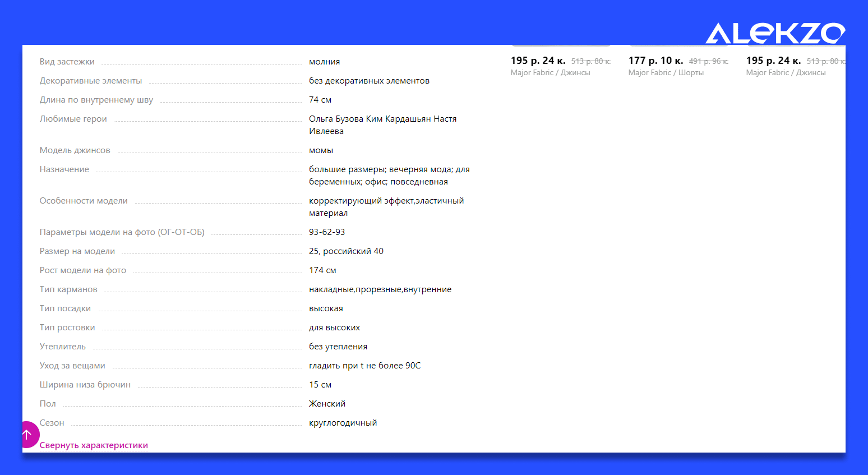This screenshot has height=475, width=868.
Task: Click the leftmost 195 р. 24 к. price
Action: 538,61
